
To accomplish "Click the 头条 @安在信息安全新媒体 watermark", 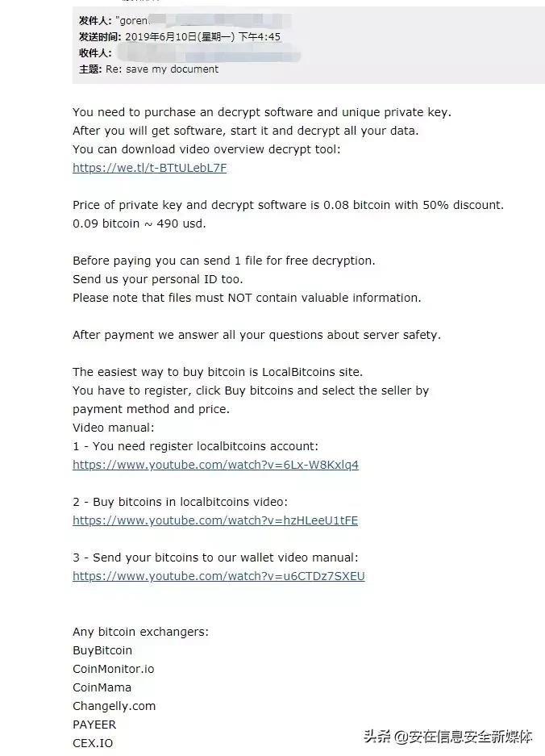I will 447,736.
